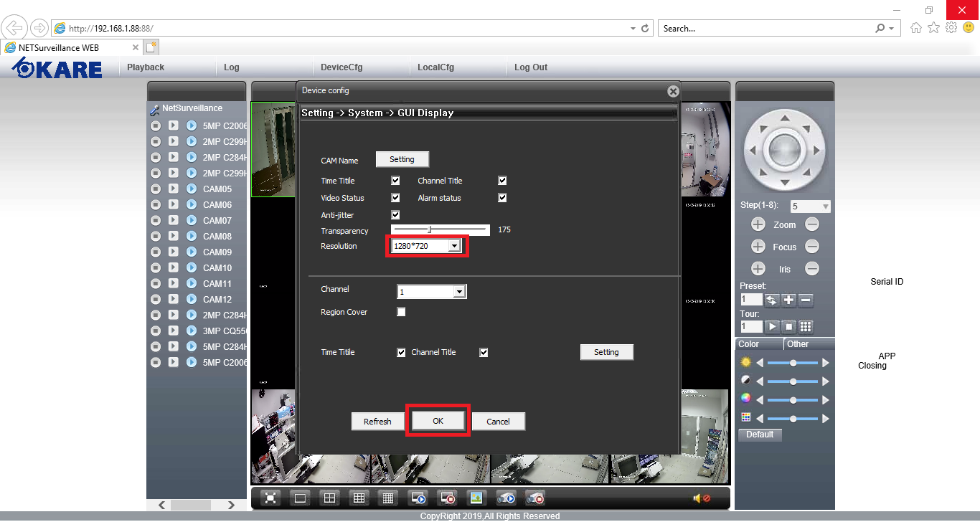Click the OK button

(x=438, y=421)
